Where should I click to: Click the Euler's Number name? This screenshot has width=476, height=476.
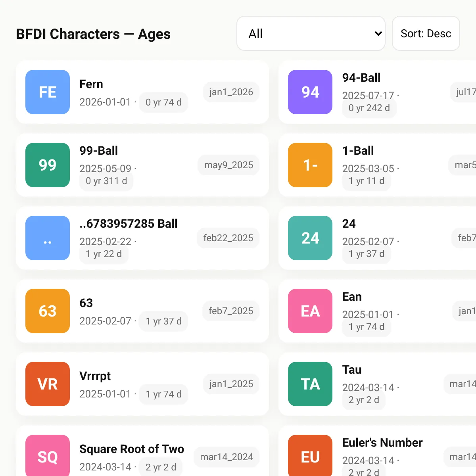tap(382, 443)
